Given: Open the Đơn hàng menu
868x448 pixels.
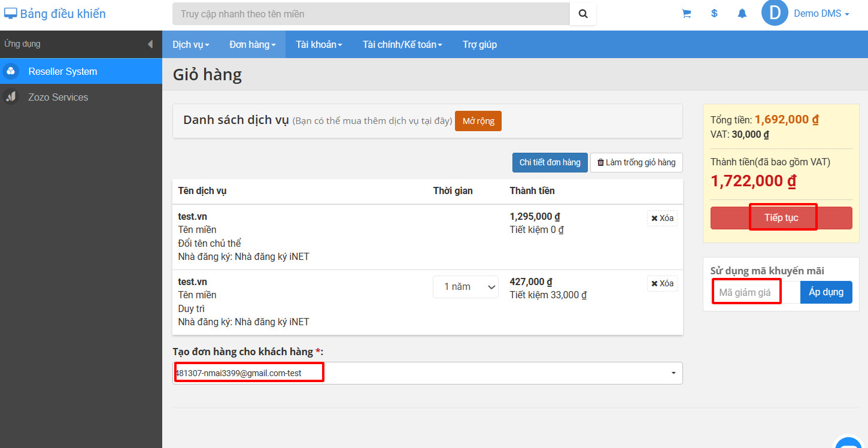Looking at the screenshot, I should [x=253, y=44].
